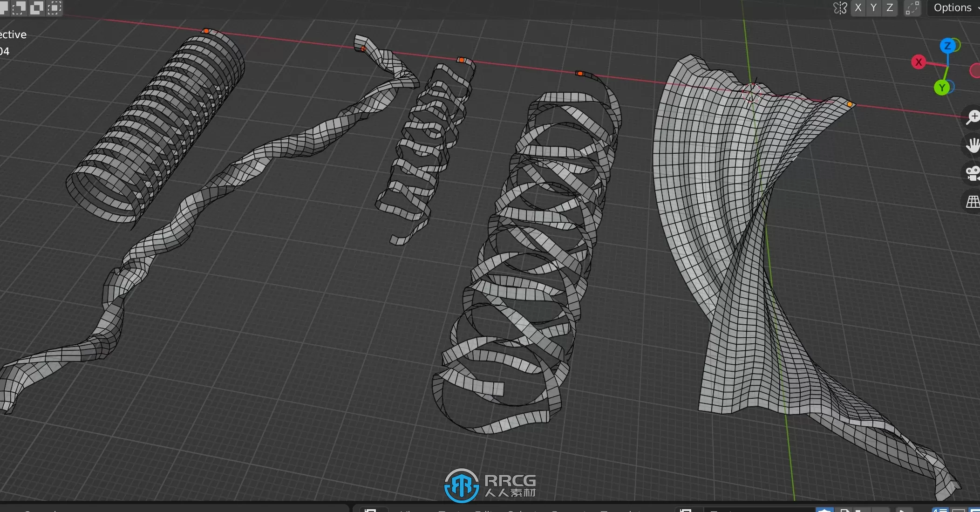Snap view to the blue Z axis gizmo
980x512 pixels.
[947, 46]
